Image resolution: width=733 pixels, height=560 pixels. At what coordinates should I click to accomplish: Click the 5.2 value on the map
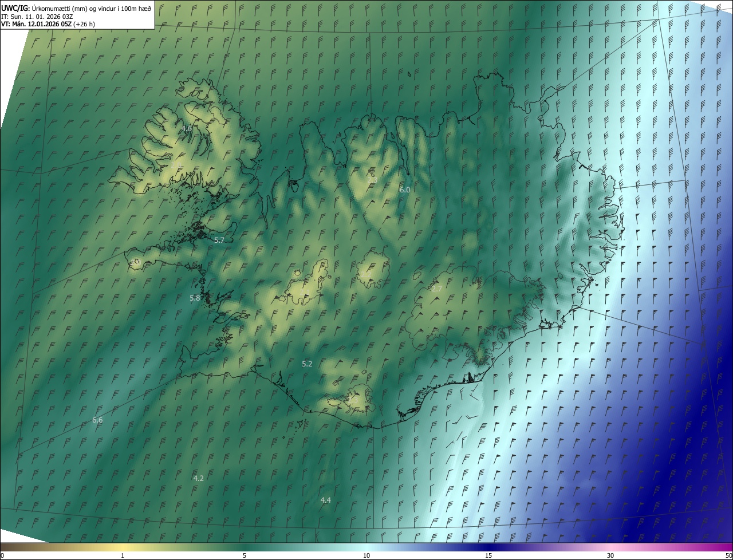307,364
